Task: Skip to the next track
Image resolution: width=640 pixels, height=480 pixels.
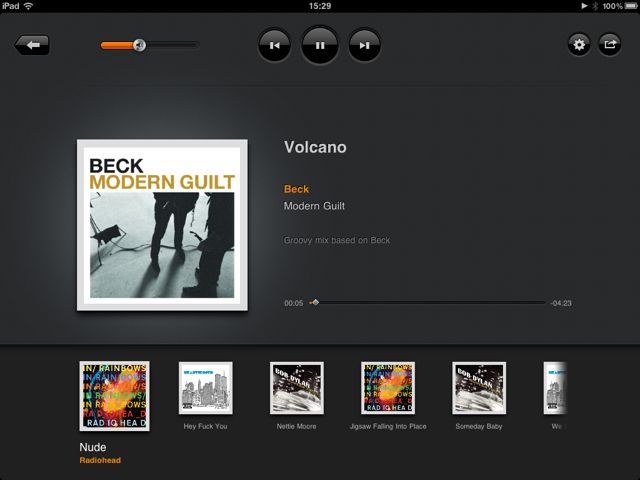Action: coord(364,45)
